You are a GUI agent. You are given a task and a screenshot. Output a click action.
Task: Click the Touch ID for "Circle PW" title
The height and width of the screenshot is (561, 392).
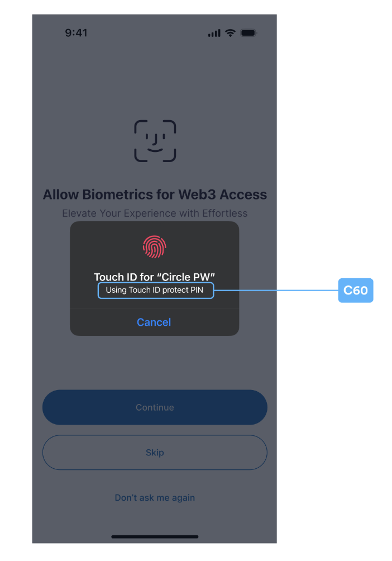click(154, 277)
